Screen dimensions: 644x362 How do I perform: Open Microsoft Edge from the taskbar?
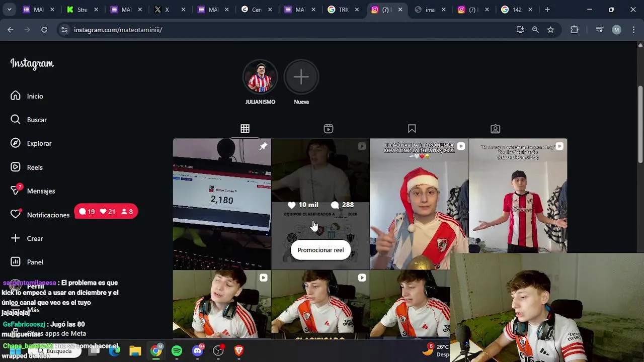point(114,351)
